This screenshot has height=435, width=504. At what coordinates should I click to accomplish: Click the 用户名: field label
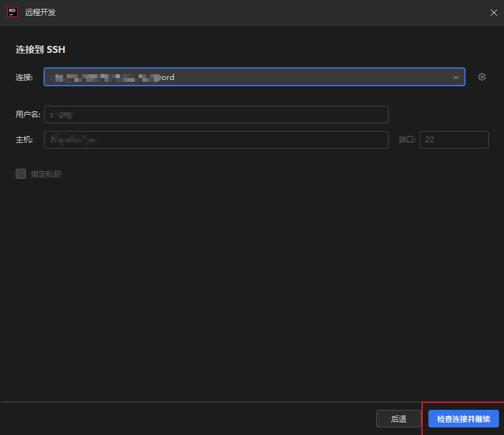pos(28,115)
